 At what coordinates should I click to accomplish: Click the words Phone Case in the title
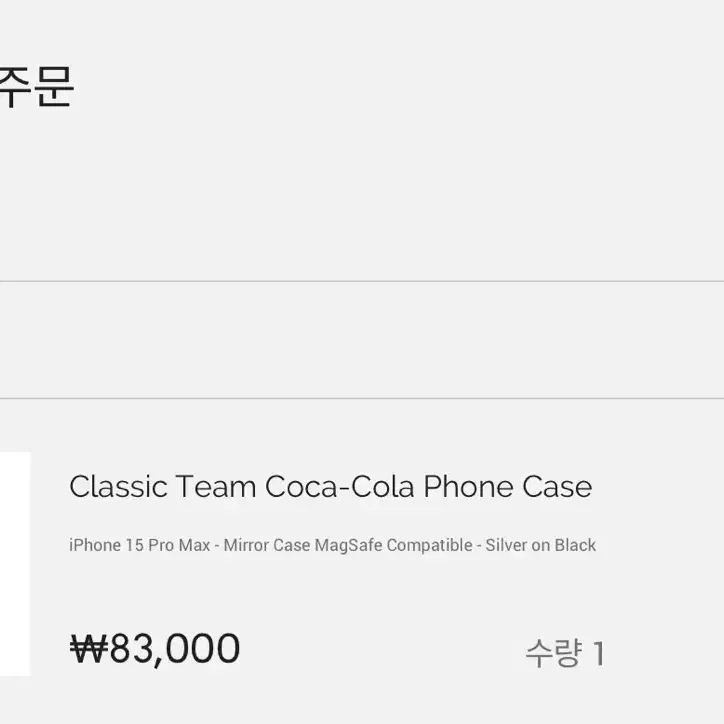(508, 487)
